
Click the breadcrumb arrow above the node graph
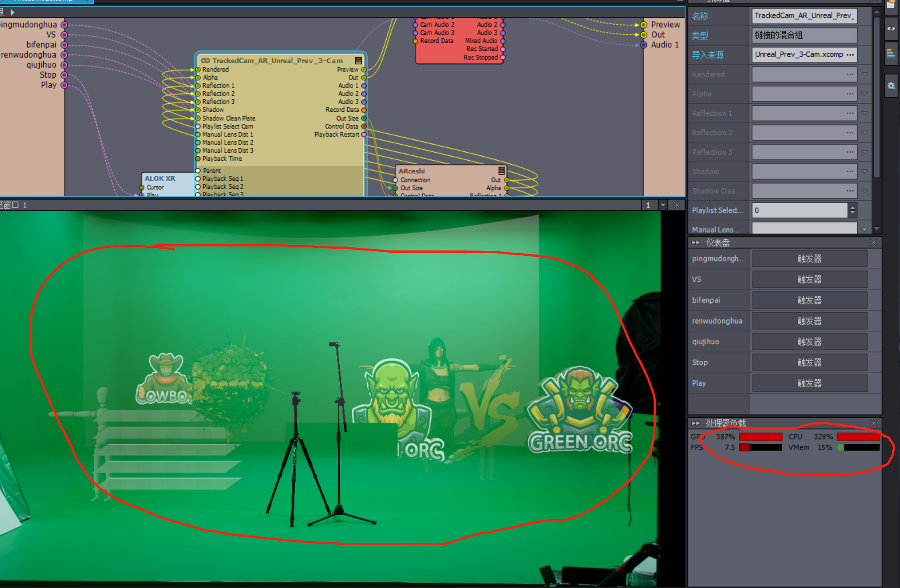tap(12, 12)
